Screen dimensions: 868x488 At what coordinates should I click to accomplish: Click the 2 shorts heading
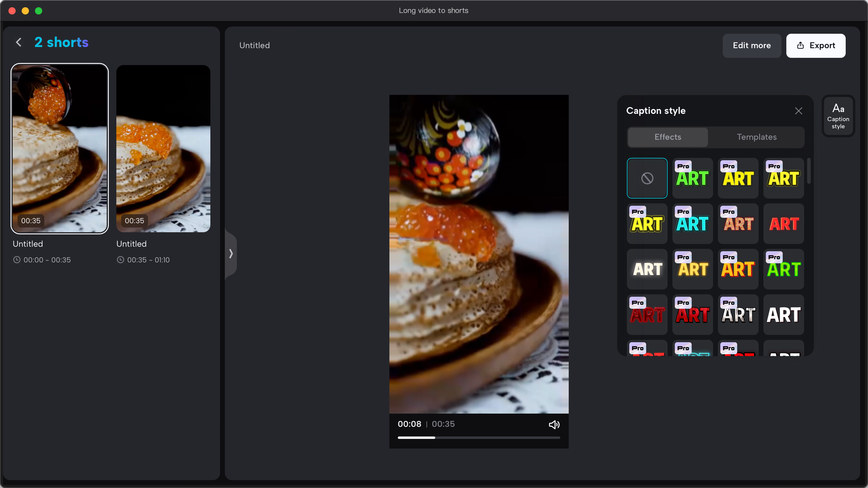(61, 42)
